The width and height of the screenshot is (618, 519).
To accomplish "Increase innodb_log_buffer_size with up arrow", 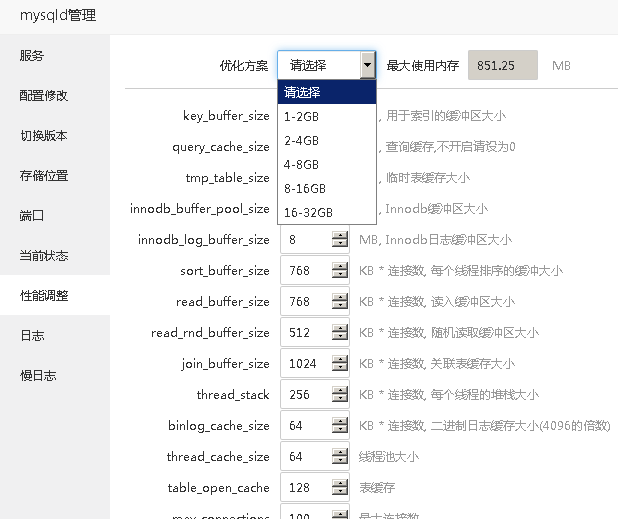I will pos(340,235).
